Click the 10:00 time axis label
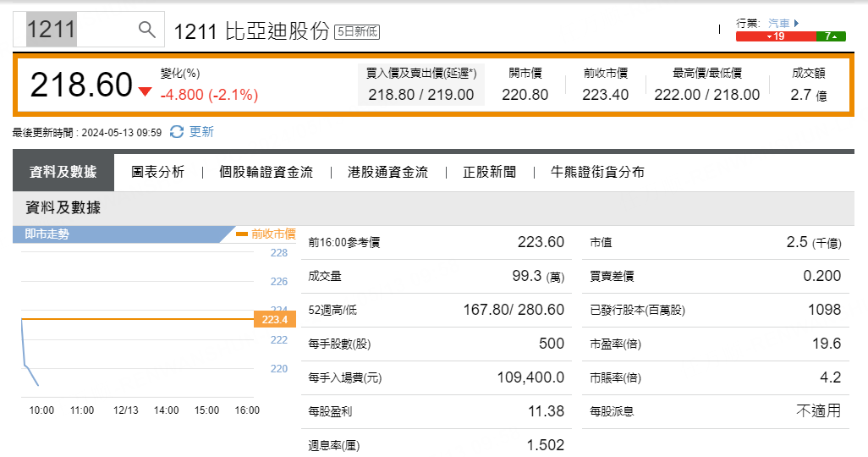This screenshot has width=868, height=457. click(41, 410)
